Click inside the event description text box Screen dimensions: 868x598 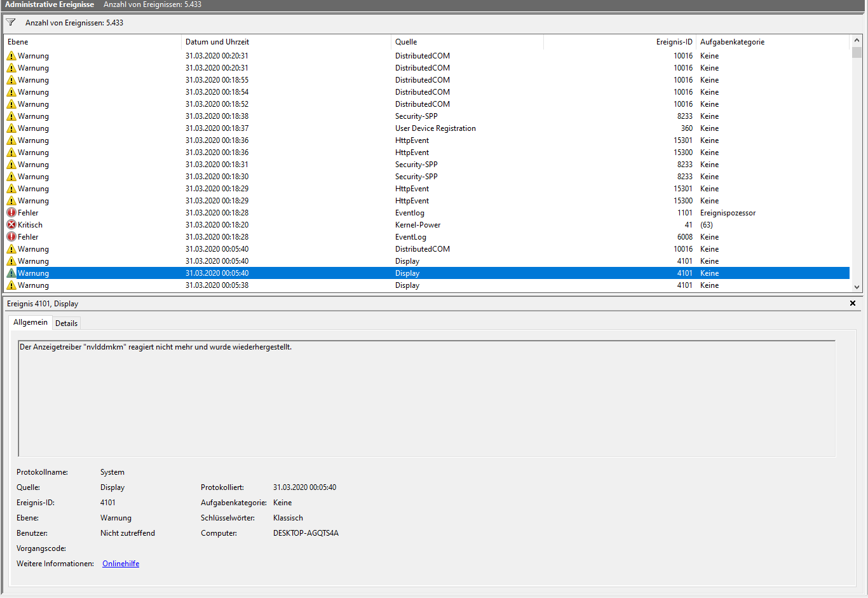426,398
